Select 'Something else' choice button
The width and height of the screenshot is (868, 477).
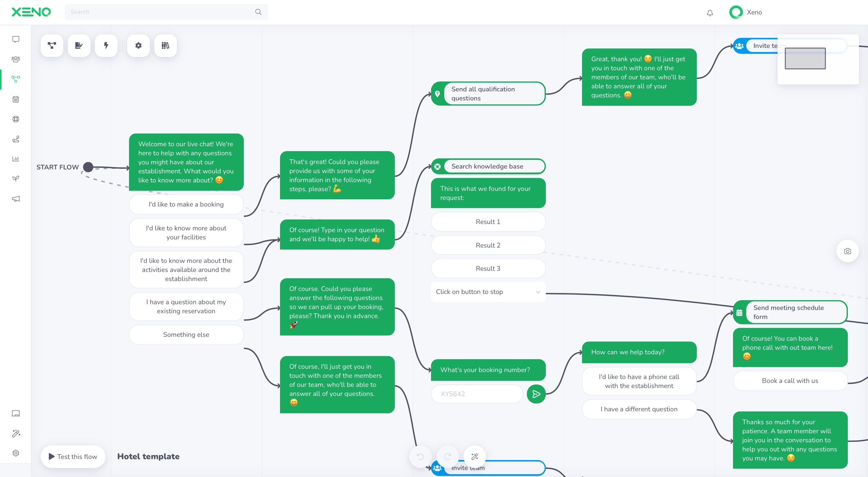(x=186, y=335)
